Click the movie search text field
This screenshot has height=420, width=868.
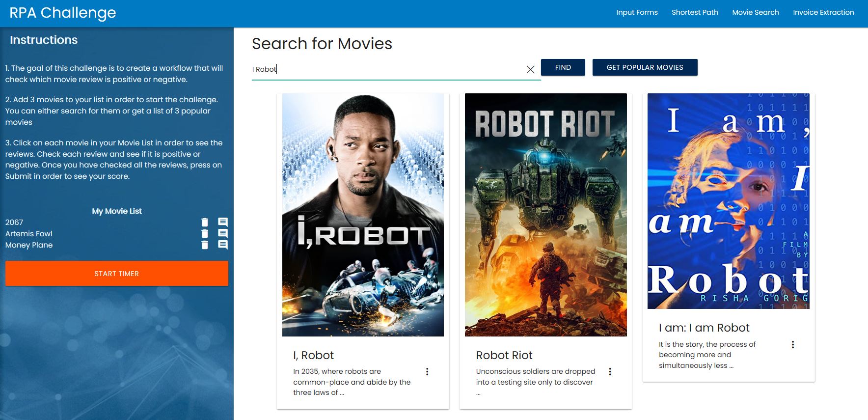(x=388, y=69)
